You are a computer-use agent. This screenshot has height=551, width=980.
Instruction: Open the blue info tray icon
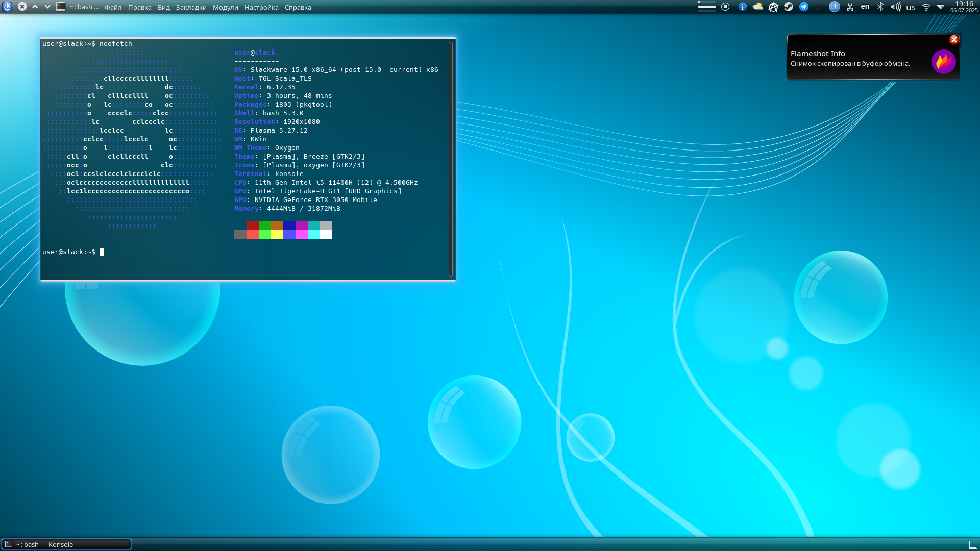(743, 7)
